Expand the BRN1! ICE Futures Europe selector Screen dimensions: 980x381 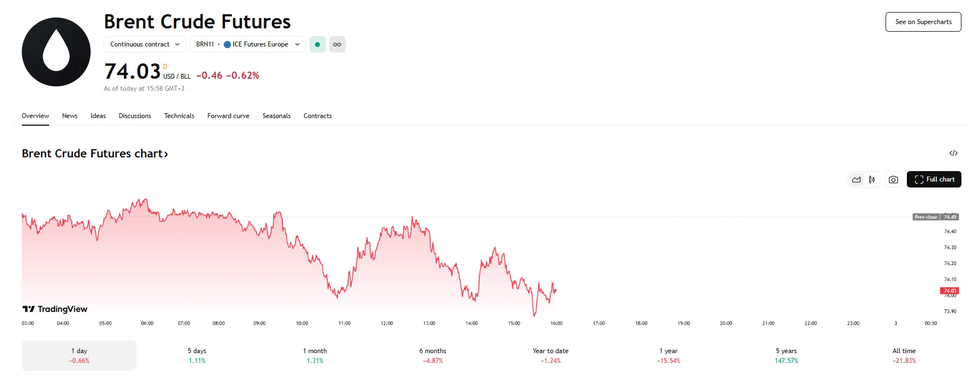(247, 44)
